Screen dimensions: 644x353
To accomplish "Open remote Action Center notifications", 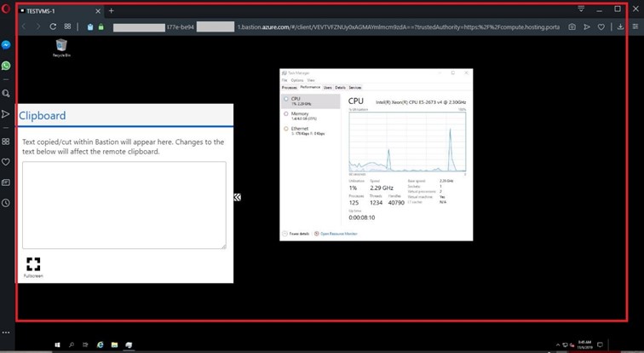I will click(600, 344).
